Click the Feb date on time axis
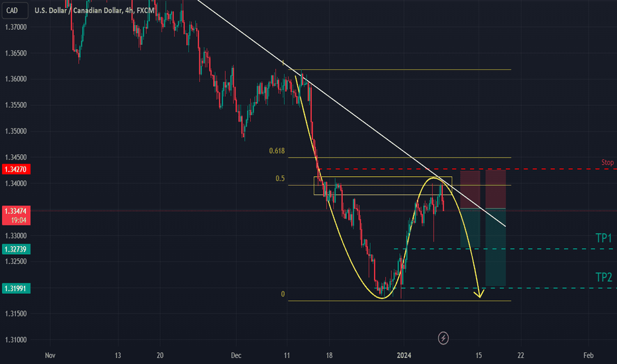The image size is (617, 364). pos(588,355)
